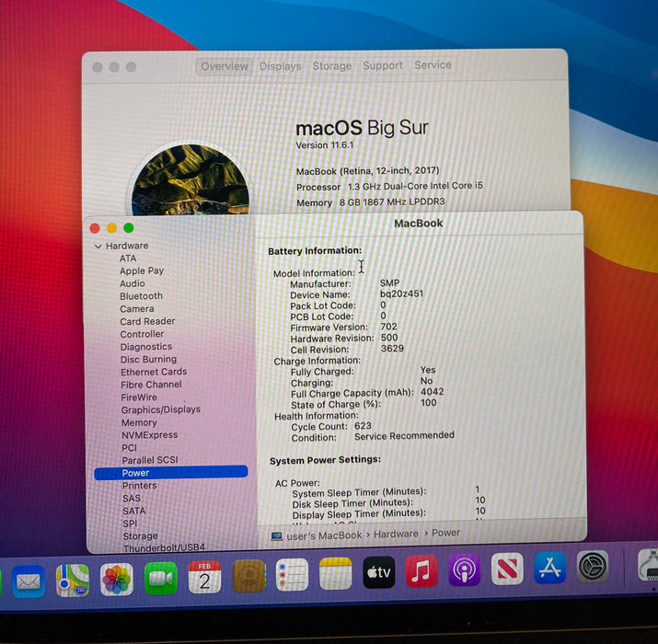The image size is (658, 644).
Task: Launch Reminders from the Dock
Action: pyautogui.click(x=292, y=574)
